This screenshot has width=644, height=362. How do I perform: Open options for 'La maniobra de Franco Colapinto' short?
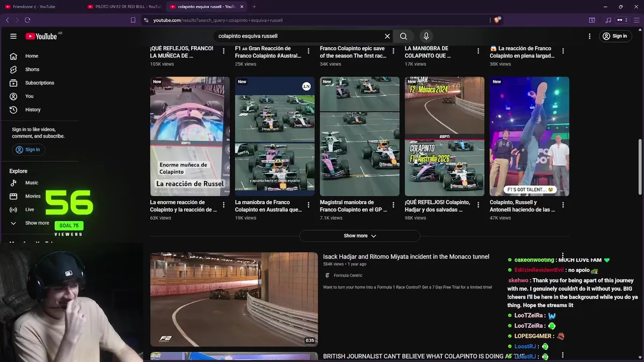tap(308, 205)
